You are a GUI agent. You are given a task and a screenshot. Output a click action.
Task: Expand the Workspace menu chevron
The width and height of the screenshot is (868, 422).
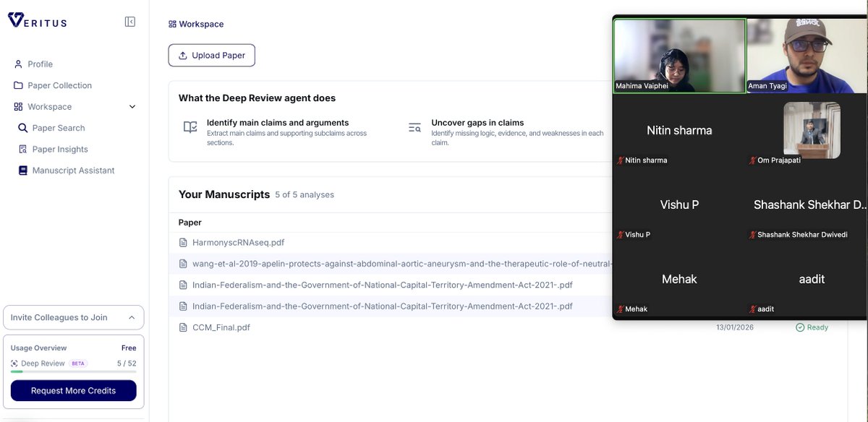coord(132,107)
